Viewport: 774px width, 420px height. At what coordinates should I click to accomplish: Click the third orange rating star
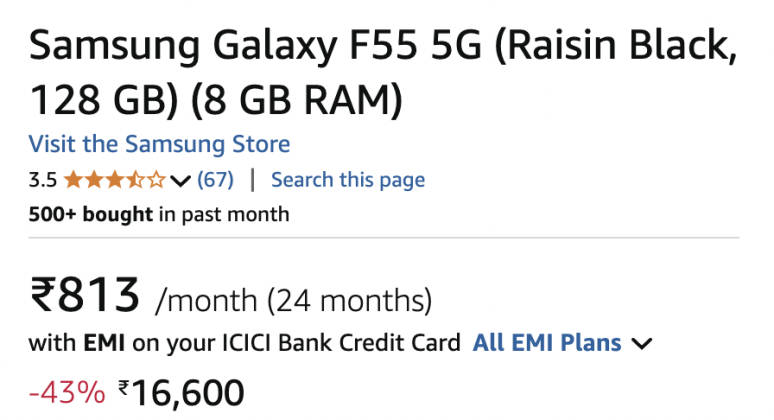pyautogui.click(x=114, y=181)
